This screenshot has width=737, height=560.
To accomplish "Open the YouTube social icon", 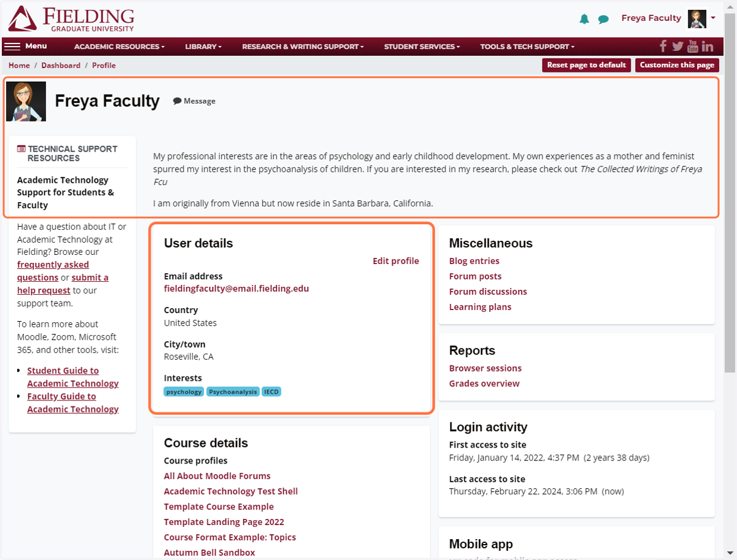I will point(693,46).
